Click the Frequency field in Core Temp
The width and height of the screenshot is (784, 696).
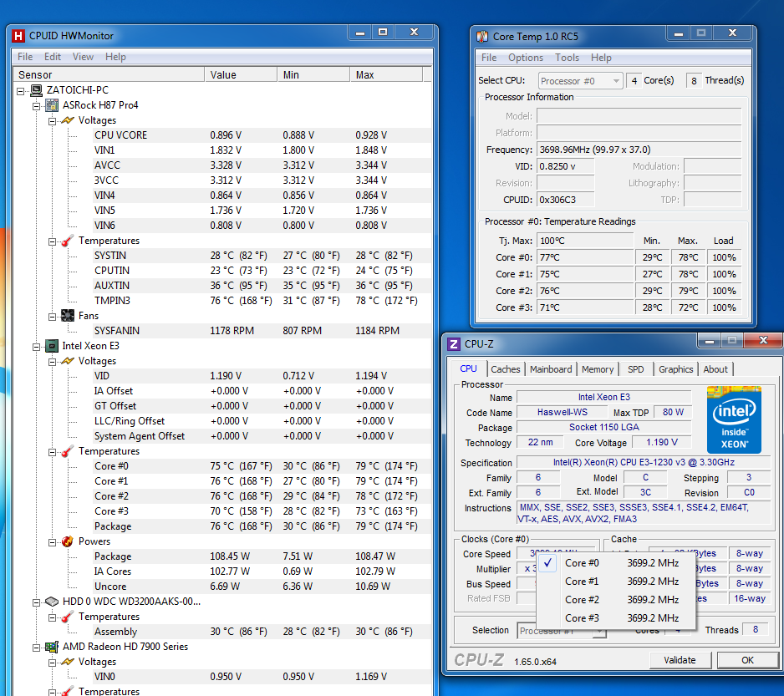[639, 150]
